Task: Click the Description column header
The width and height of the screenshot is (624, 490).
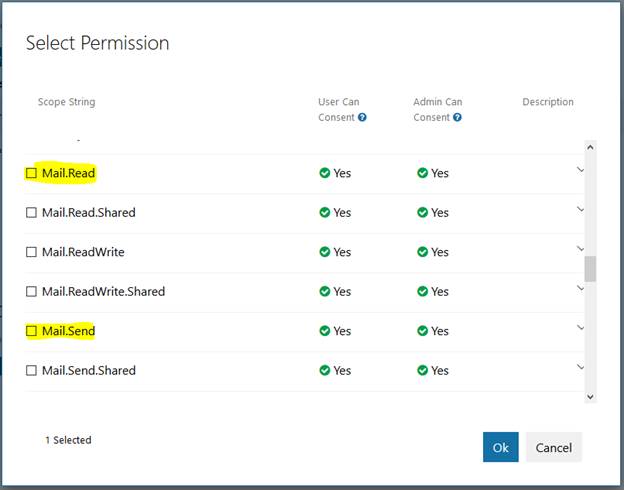Action: (x=548, y=102)
